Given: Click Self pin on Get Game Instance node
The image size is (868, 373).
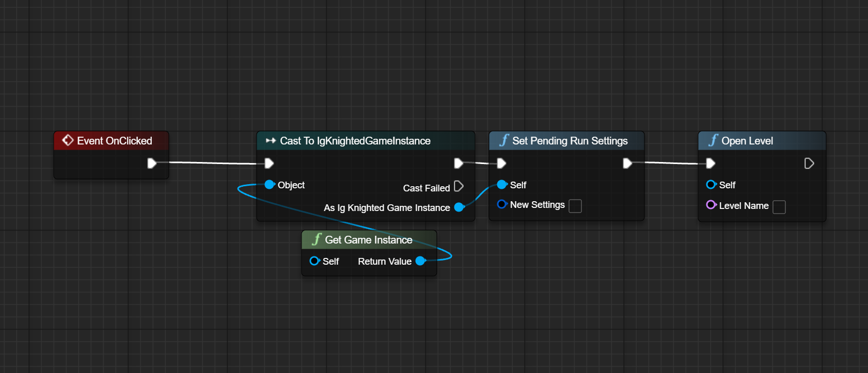Looking at the screenshot, I should pyautogui.click(x=314, y=261).
